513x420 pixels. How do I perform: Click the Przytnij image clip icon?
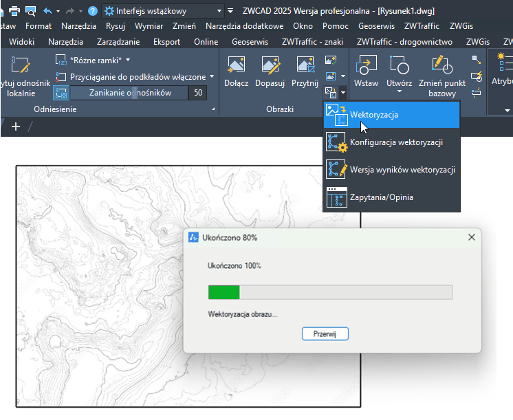tap(305, 65)
